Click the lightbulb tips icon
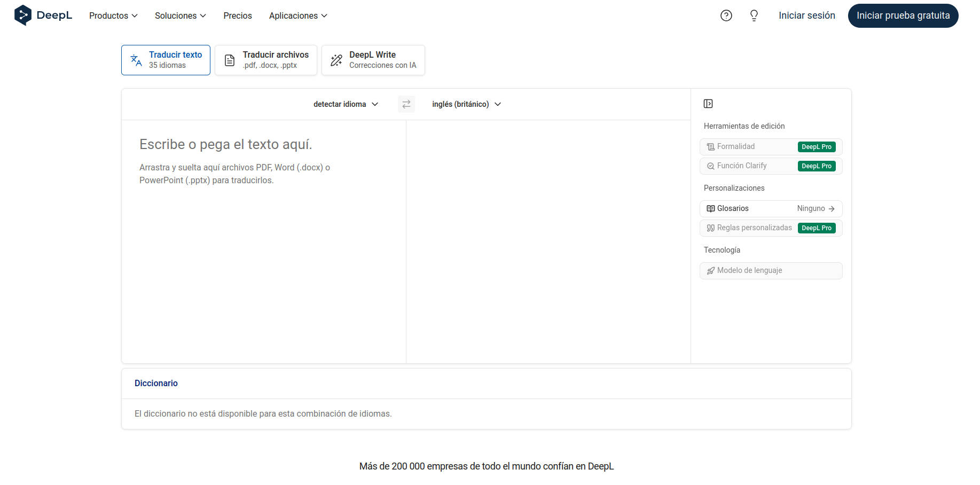 pyautogui.click(x=754, y=15)
